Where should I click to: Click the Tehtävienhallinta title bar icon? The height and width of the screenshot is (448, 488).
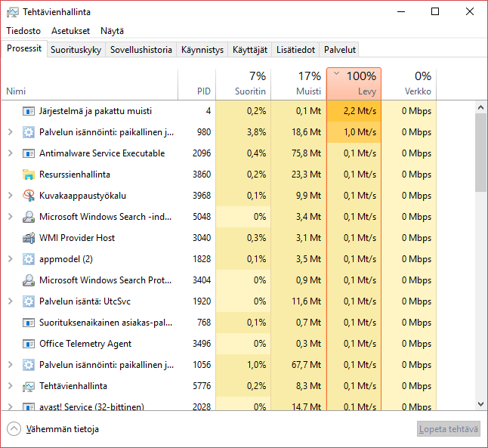click(x=13, y=12)
